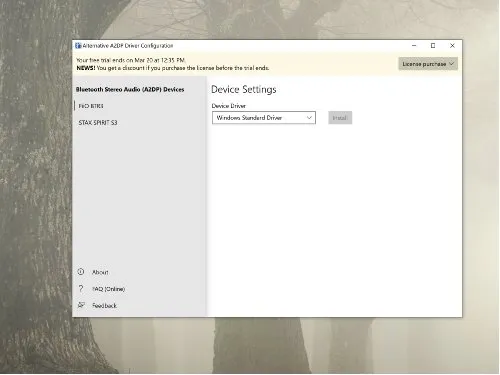The image size is (500, 375).
Task: Click the chevron on License purchase button
Action: [452, 64]
